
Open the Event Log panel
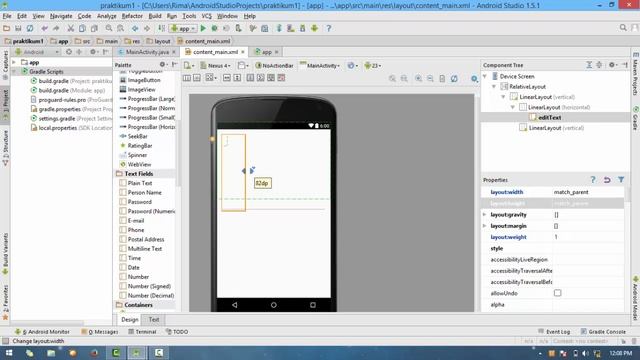pos(554,332)
